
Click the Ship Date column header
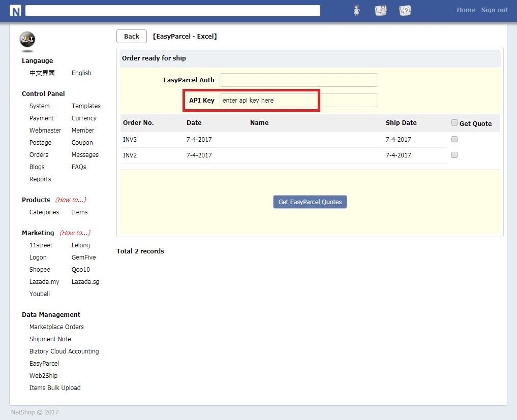point(401,122)
